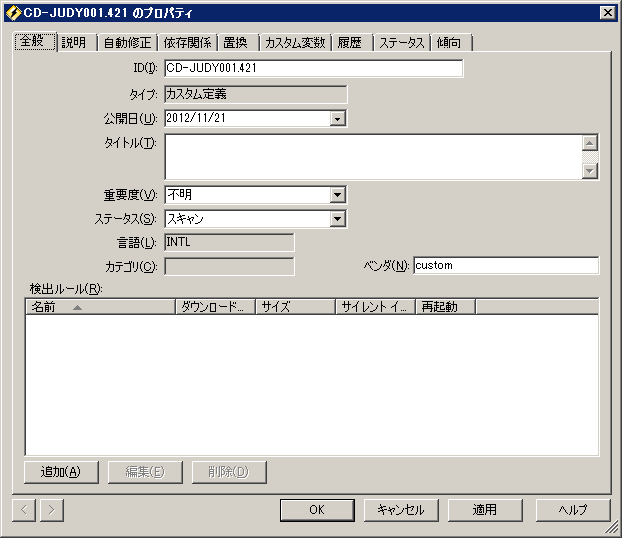Click the キャンセル button
The image size is (622, 538).
400,510
